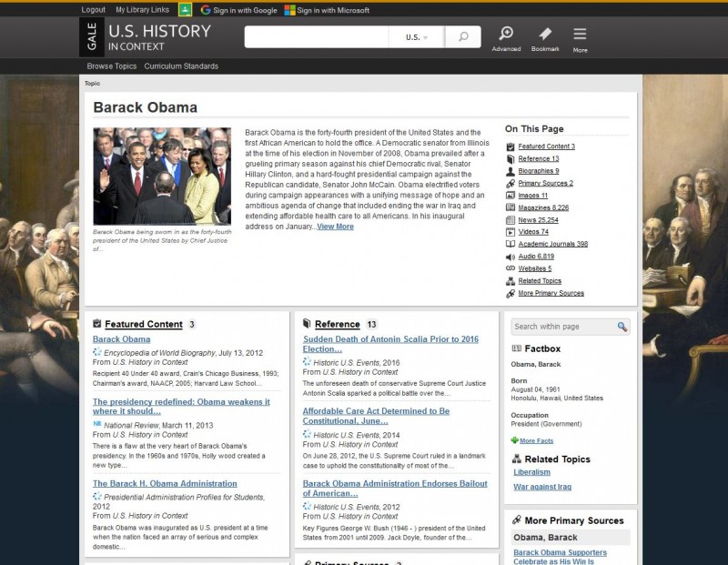The height and width of the screenshot is (565, 728).
Task: Click the Bookmark pin icon
Action: click(x=545, y=34)
